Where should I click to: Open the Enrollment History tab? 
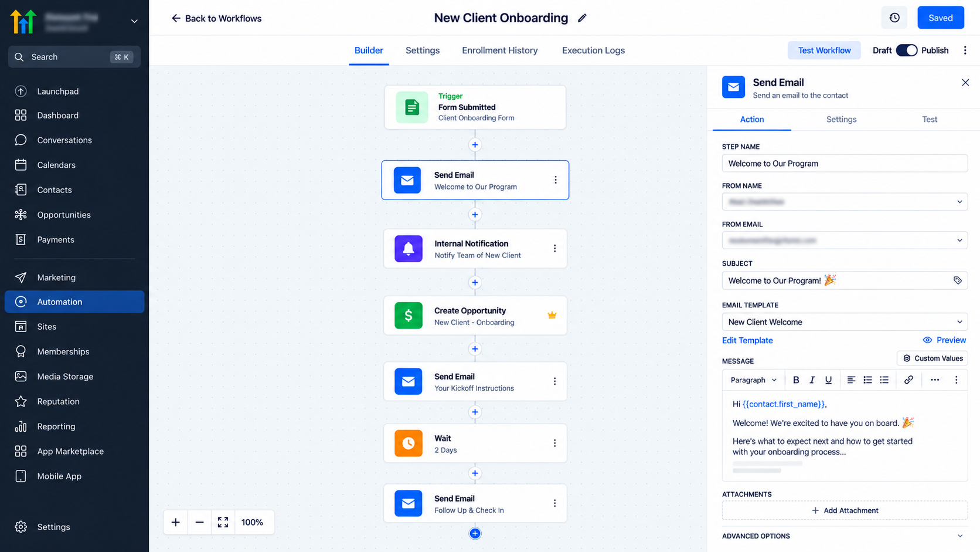coord(500,50)
